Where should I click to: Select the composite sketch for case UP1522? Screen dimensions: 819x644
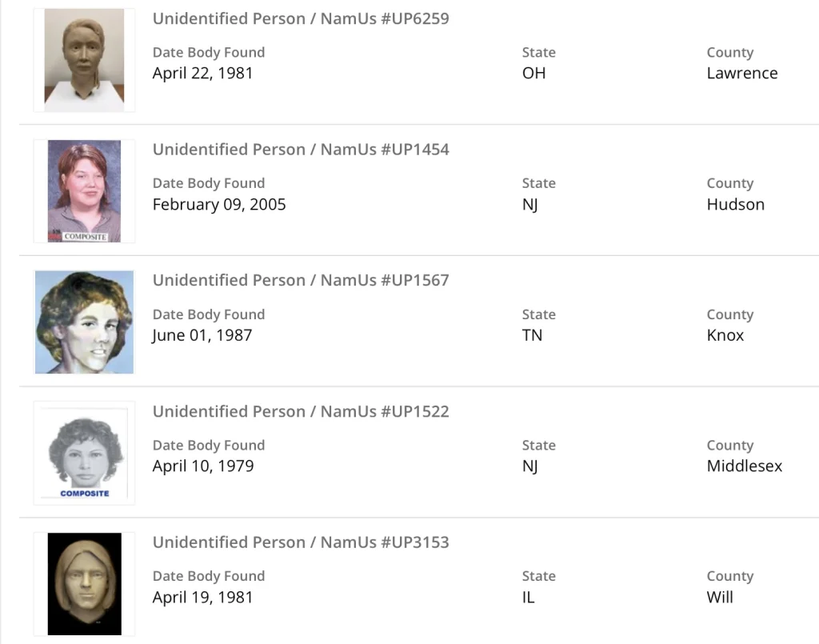[84, 453]
